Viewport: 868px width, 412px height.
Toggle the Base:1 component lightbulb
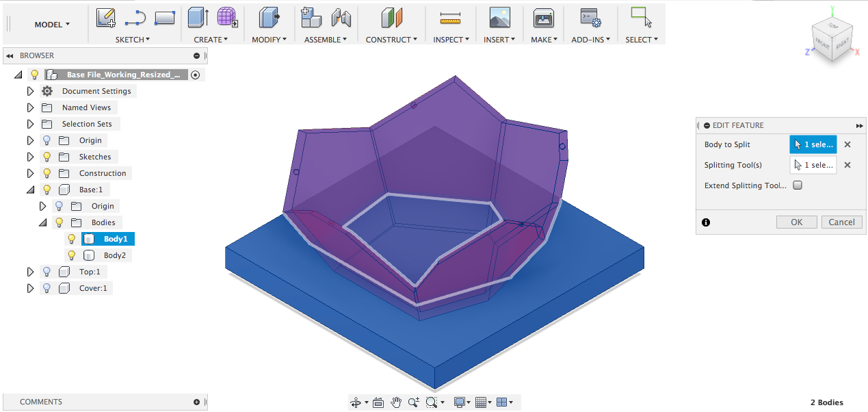(47, 190)
